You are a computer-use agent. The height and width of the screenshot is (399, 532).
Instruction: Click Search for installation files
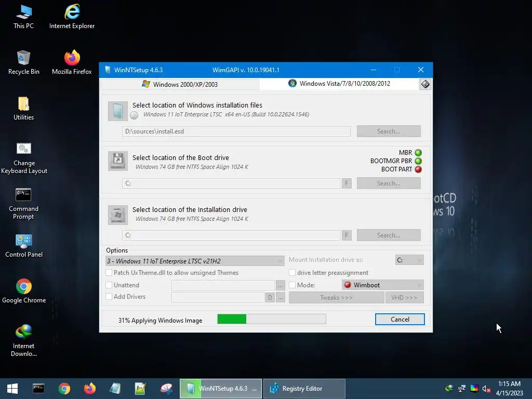pyautogui.click(x=389, y=131)
